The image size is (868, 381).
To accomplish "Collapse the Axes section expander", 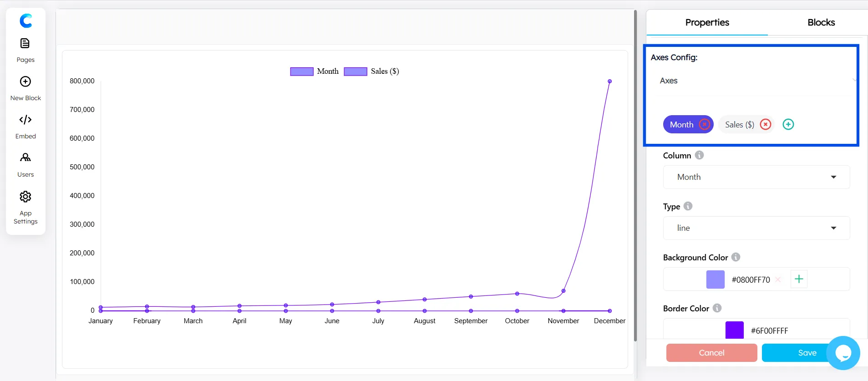I will 854,81.
